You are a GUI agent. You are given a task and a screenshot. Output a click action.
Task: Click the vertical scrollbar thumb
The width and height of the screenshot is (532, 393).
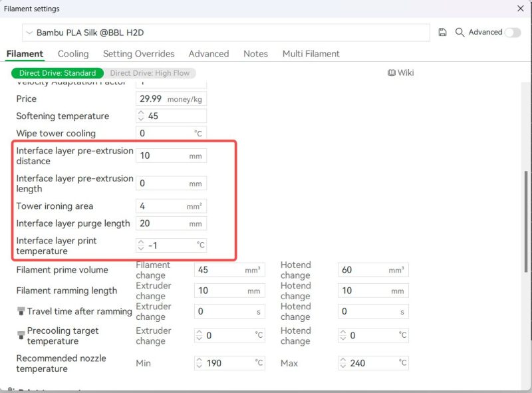[x=526, y=219]
